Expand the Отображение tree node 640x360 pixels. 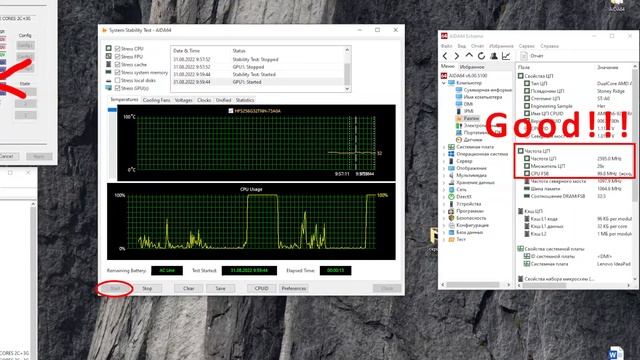pyautogui.click(x=444, y=168)
